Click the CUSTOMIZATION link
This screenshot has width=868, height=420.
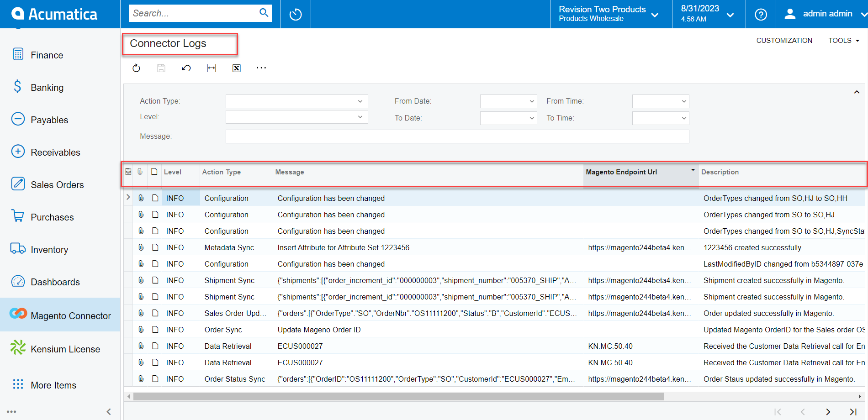pyautogui.click(x=784, y=40)
